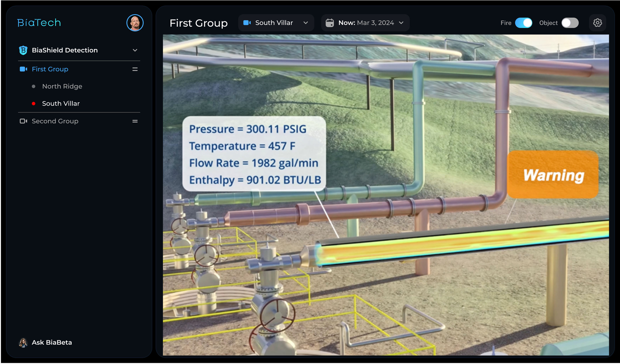Open Ask BiaBeta assistant
Viewport: 620px width, 364px height.
(45, 343)
